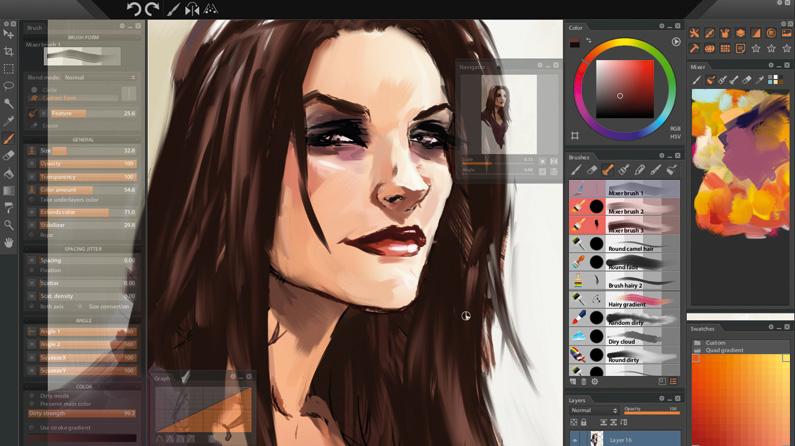Viewport: 795px width, 446px height.
Task: Switch color mode to HSV
Action: pos(675,137)
